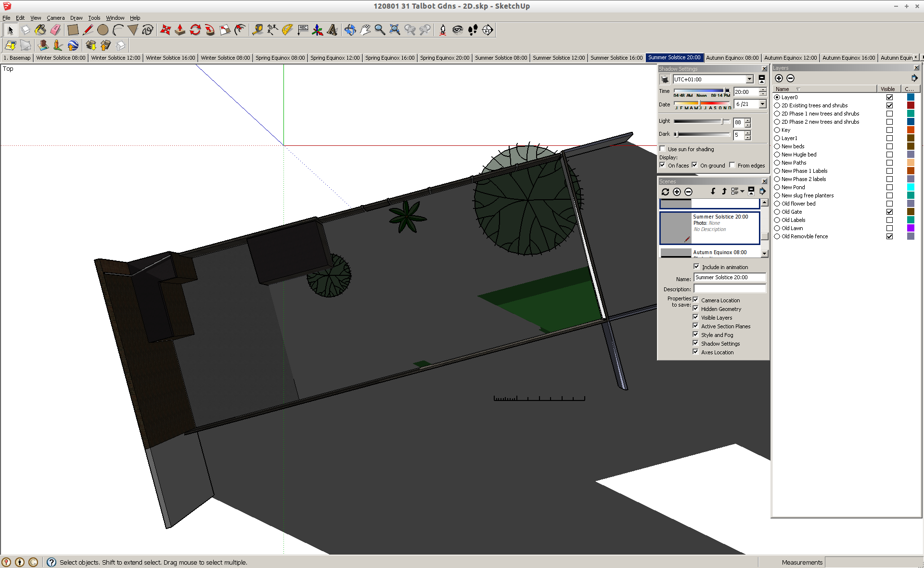Open the UTC+01:00 timezone dropdown
Screen dimensions: 924x568
pos(749,79)
